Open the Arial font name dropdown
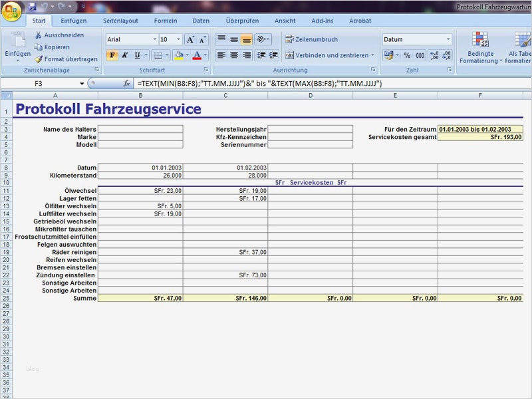Image resolution: width=532 pixels, height=399 pixels. tap(155, 38)
